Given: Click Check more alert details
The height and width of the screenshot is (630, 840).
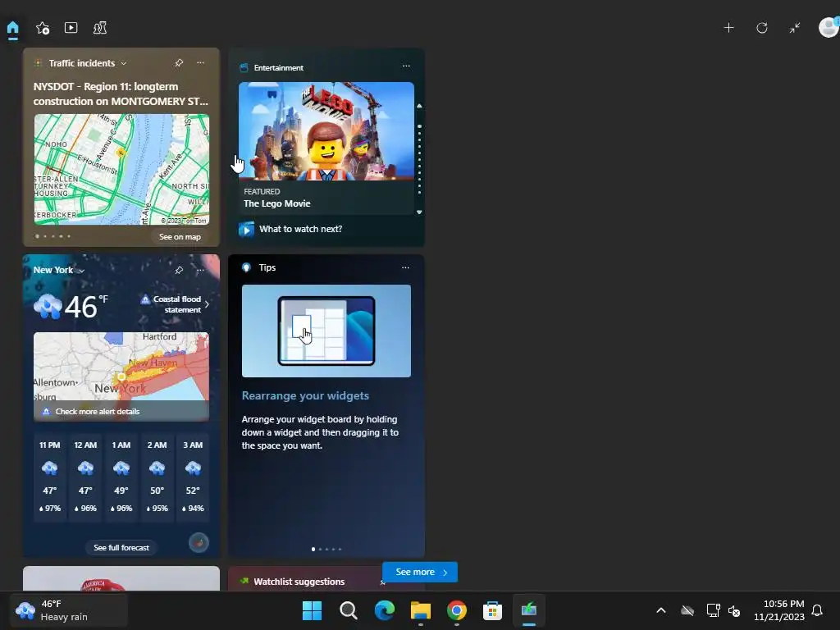Looking at the screenshot, I should coord(98,412).
